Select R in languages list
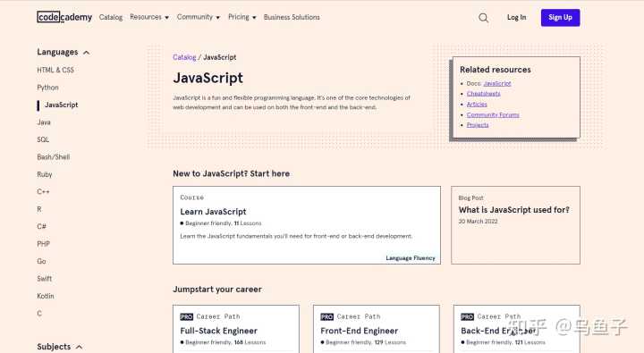The width and height of the screenshot is (644, 353). point(39,209)
